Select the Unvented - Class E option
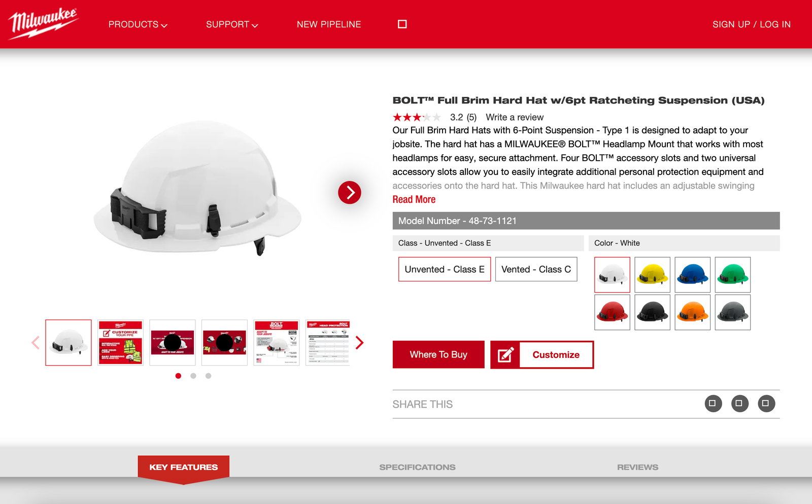This screenshot has width=812, height=504. (444, 269)
